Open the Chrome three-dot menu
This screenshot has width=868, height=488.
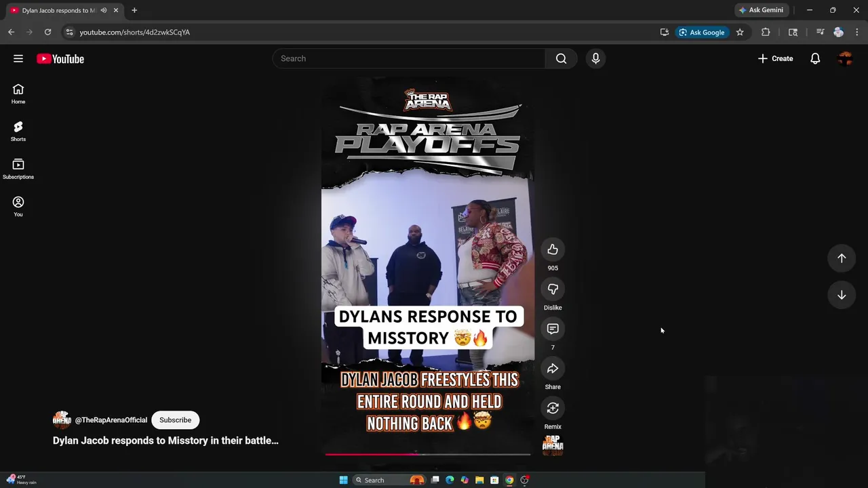pos(857,32)
